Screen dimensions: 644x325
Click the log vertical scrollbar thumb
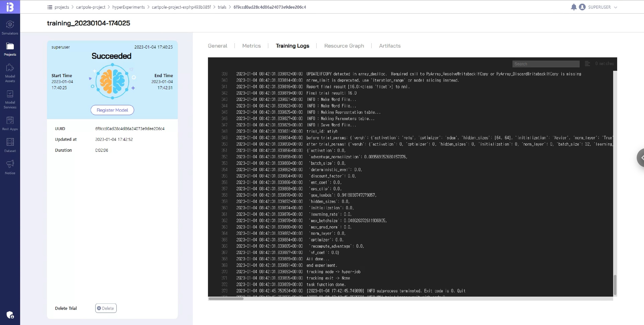click(615, 285)
